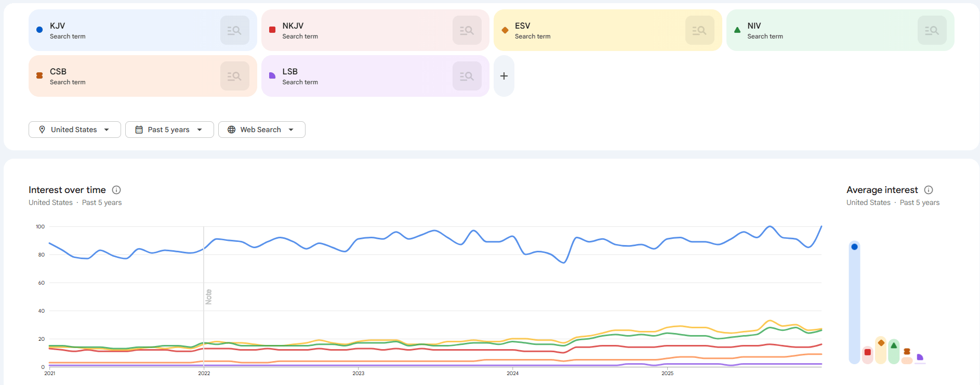Viewport: 980px width, 385px height.
Task: Click the Note marker on the chart
Action: 208,297
